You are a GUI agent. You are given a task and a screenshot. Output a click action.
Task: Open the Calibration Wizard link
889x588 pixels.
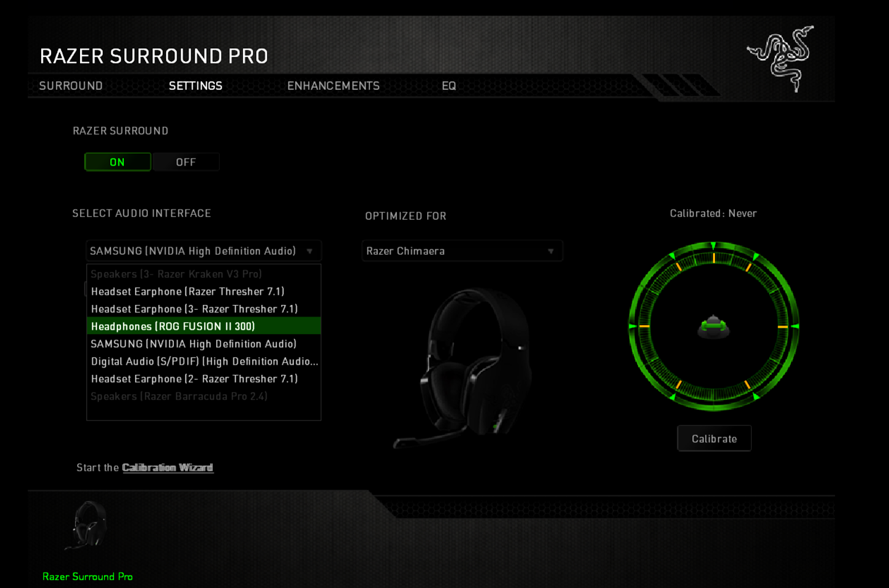point(167,468)
